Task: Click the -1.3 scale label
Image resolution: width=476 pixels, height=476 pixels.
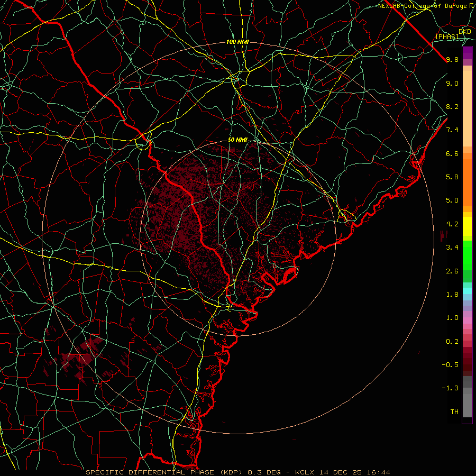Action: click(450, 388)
